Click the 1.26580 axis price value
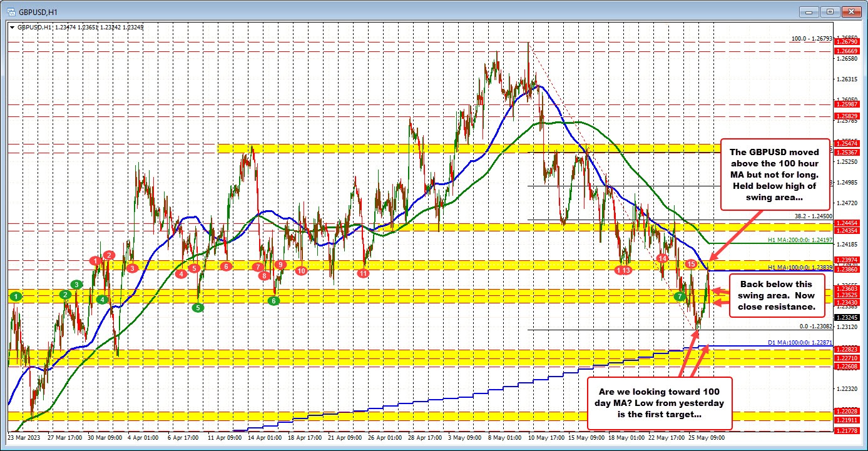The height and width of the screenshot is (451, 868). [x=847, y=59]
